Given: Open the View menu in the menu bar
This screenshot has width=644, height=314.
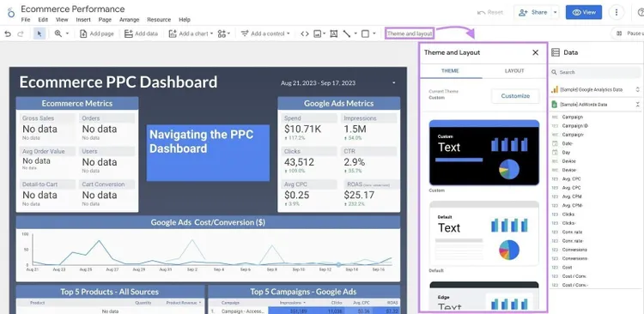Looking at the screenshot, I should [x=62, y=20].
